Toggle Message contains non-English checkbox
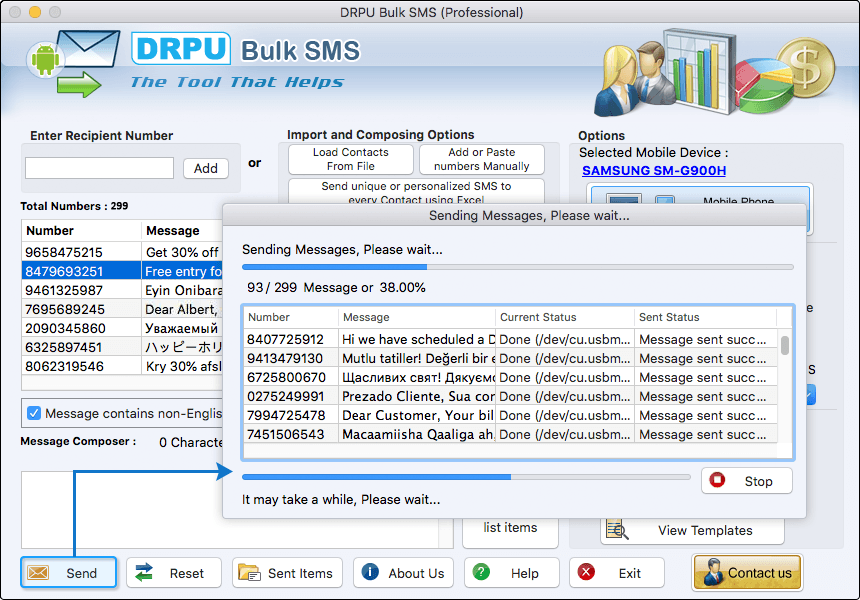 click(34, 413)
